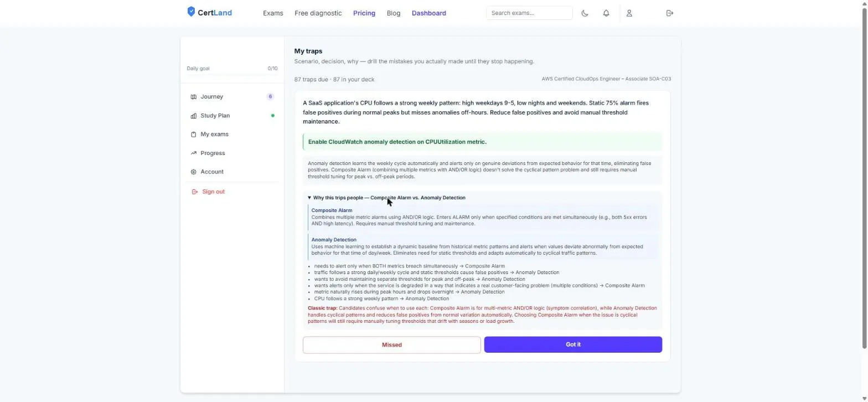
Task: Switch to the Dashboard tab
Action: point(429,13)
